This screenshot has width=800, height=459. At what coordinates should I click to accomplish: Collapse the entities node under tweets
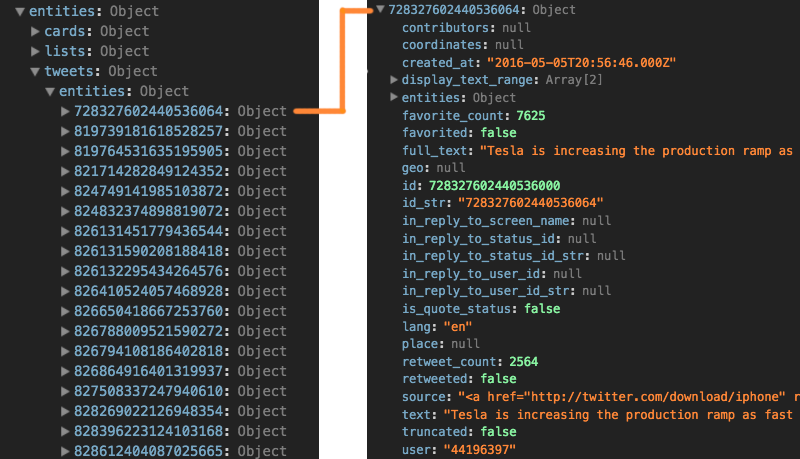click(50, 92)
